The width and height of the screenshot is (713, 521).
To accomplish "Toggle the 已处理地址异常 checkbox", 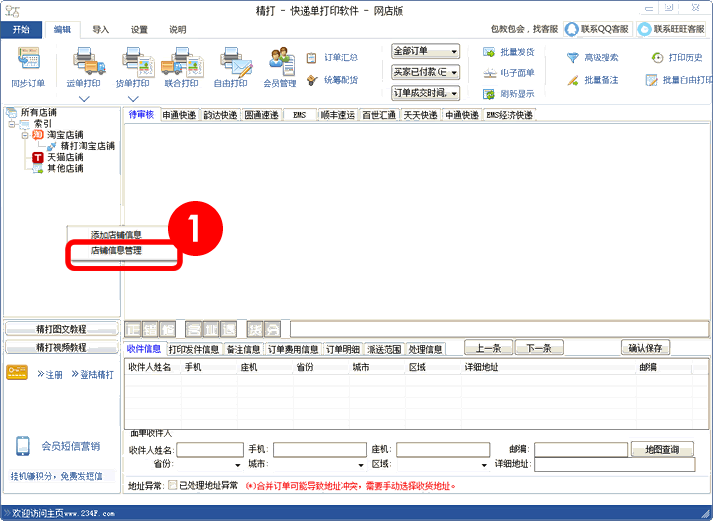I will (x=172, y=486).
